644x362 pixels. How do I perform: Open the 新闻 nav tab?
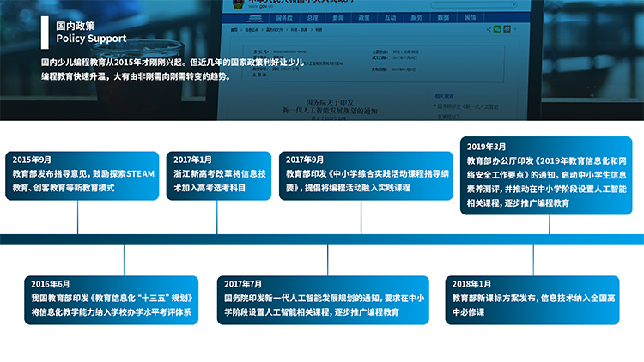[338, 18]
